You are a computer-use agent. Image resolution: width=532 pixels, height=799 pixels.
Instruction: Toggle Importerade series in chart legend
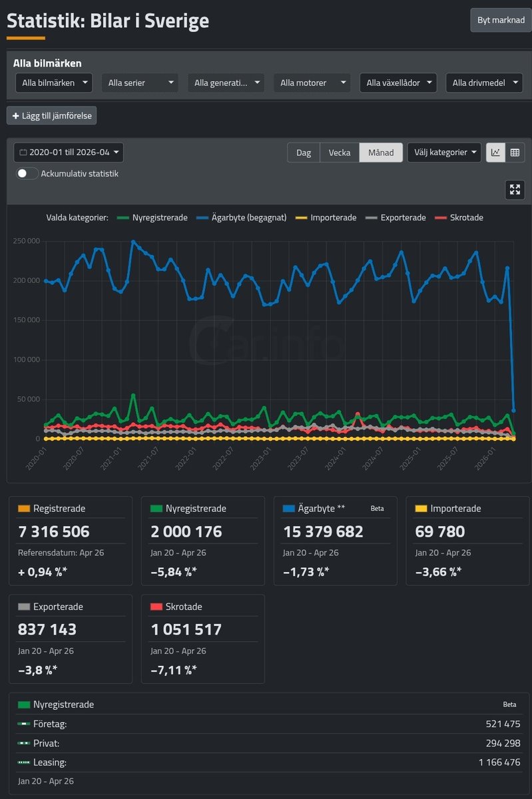(x=326, y=218)
